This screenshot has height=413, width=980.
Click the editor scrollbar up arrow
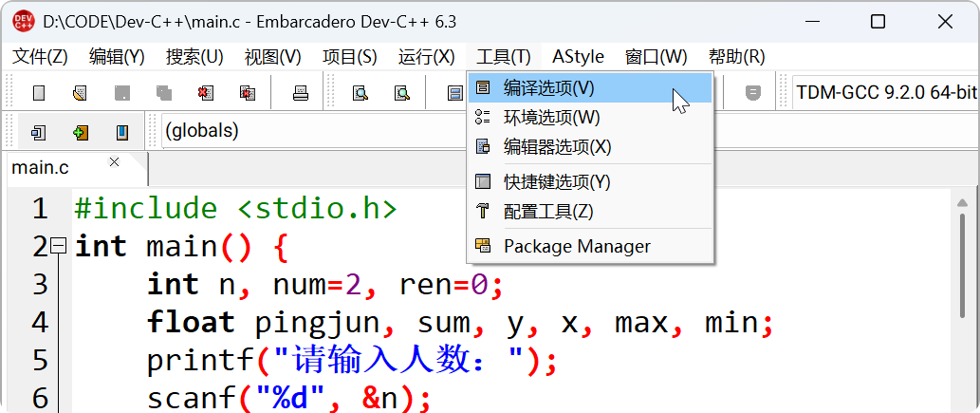[x=963, y=203]
